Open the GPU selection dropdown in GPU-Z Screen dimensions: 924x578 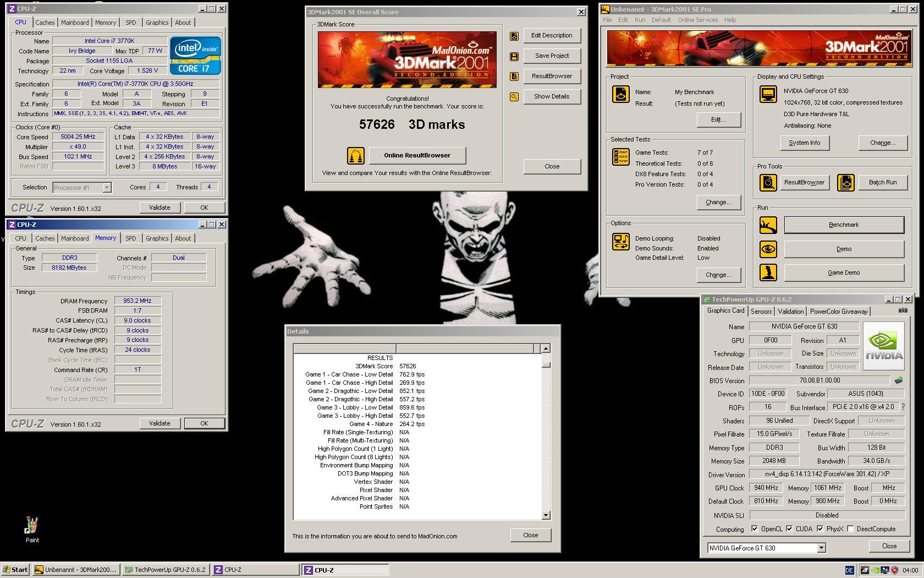pos(821,548)
